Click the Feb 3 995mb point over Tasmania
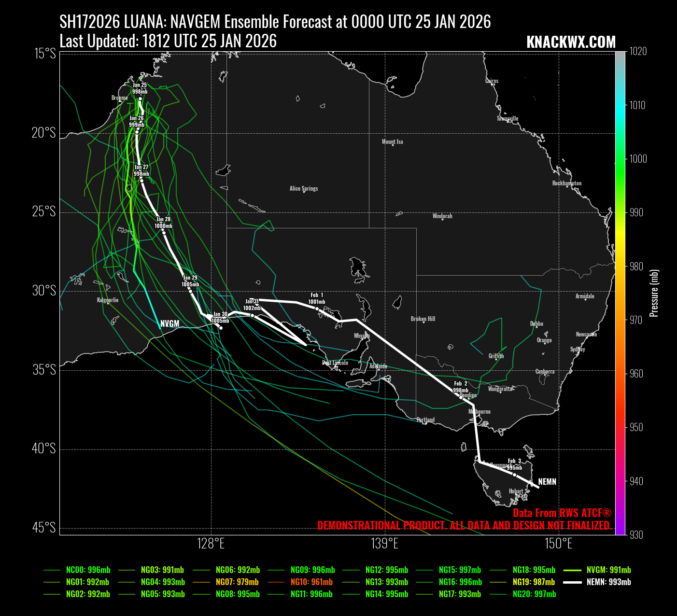The width and height of the screenshot is (677, 616). click(x=514, y=475)
